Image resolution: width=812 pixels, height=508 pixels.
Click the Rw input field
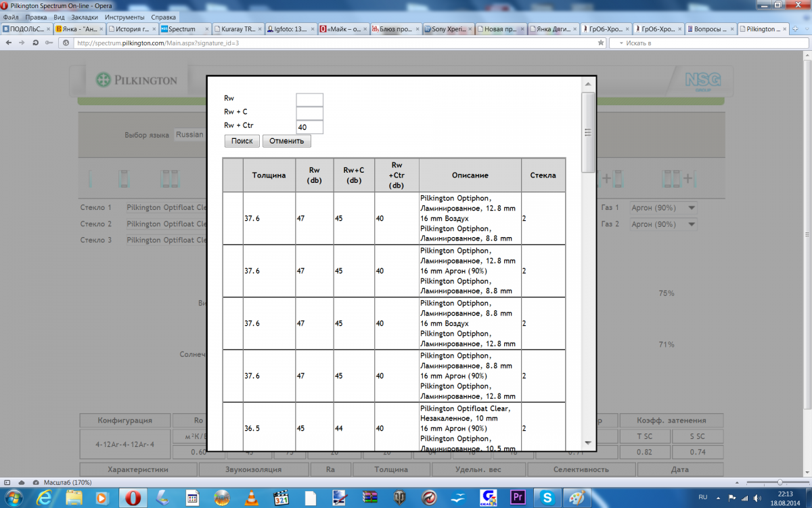coord(310,100)
